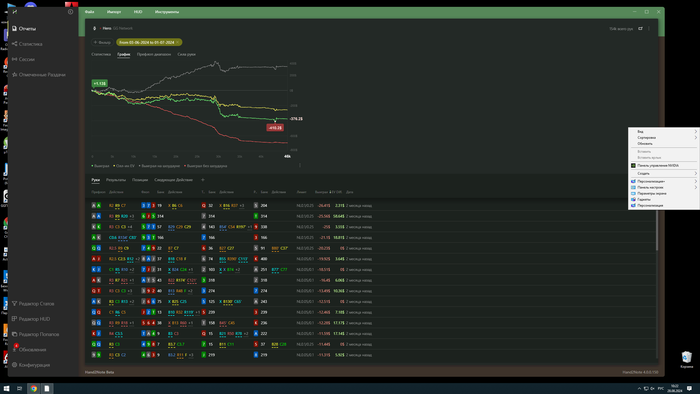Viewport: 700px width, 394px height.
Task: Expand the Вид submenu in the context menu
Action: click(664, 132)
